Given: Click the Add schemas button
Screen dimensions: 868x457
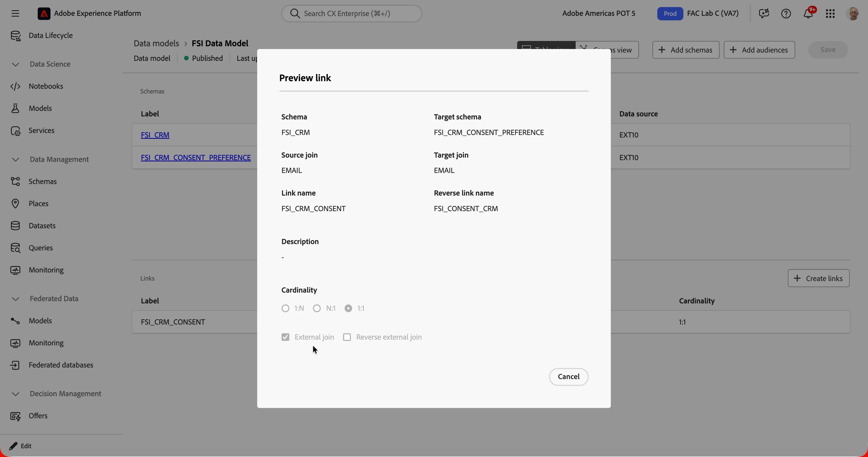Looking at the screenshot, I should 686,50.
